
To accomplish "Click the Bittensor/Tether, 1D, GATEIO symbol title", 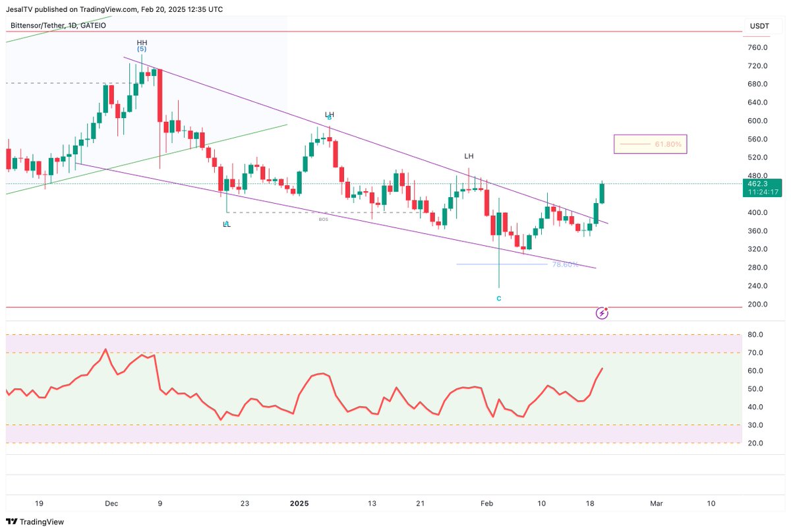I will 58,26.
